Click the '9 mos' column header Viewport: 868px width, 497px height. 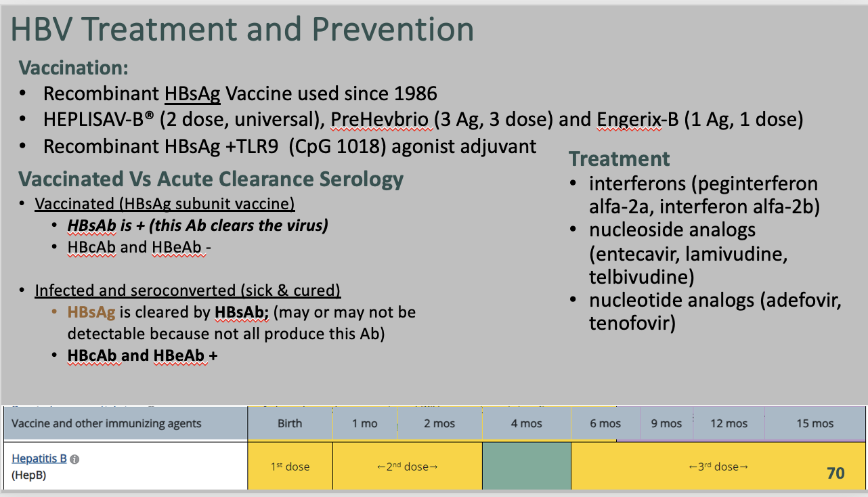click(x=666, y=424)
